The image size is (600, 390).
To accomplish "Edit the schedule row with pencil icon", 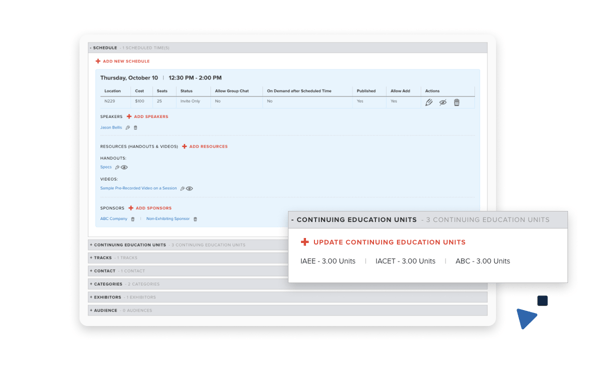I will (429, 103).
